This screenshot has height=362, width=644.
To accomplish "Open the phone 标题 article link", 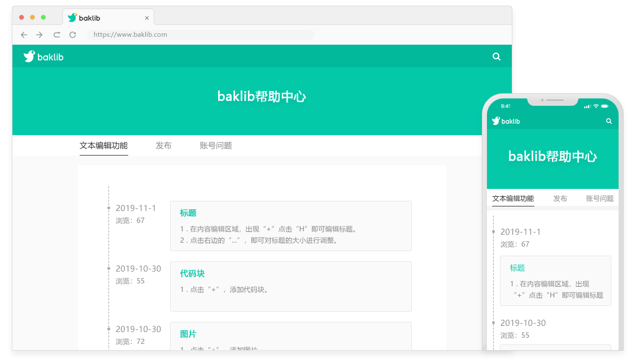I will pyautogui.click(x=517, y=268).
